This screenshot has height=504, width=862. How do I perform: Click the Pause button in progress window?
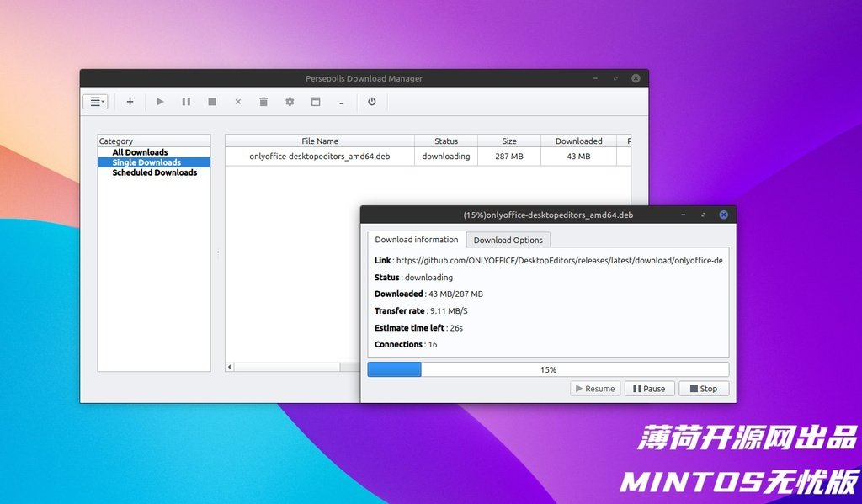[649, 389]
